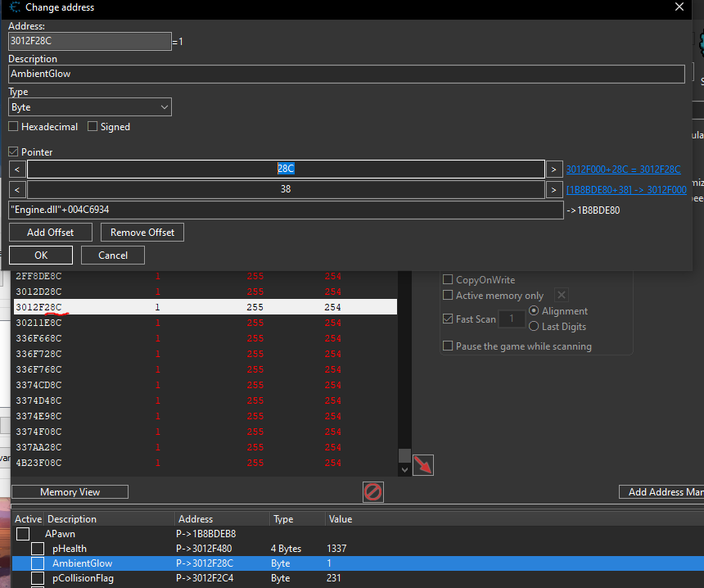Click the Fast Scan alignment value field
Viewport: 704px width, 588px height.
point(512,319)
